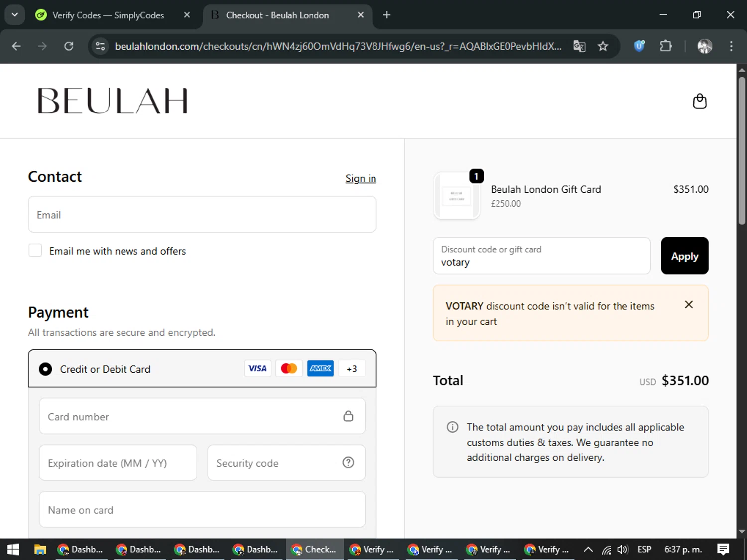Open File Explorer from the taskbar
The height and width of the screenshot is (560, 747).
point(40,549)
